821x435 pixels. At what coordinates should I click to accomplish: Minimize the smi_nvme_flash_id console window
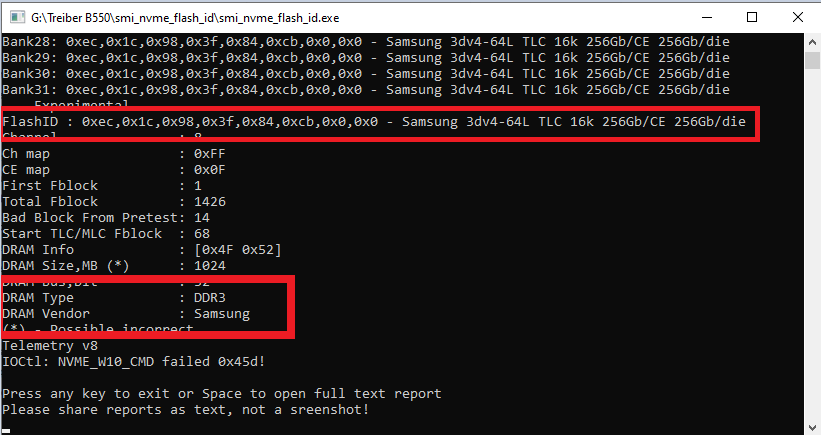[707, 17]
